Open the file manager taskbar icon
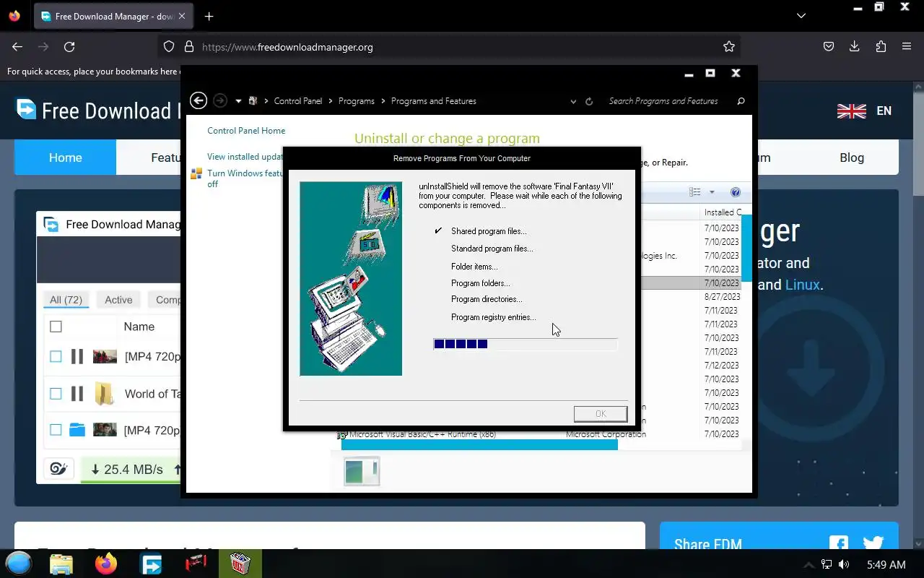Image resolution: width=924 pixels, height=578 pixels. 62,564
